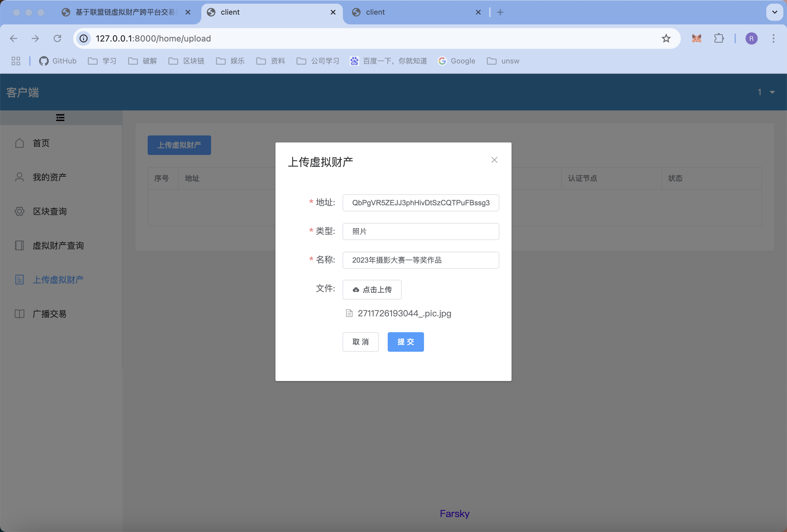The height and width of the screenshot is (532, 787).
Task: Click the page reload icon
Action: pos(57,38)
